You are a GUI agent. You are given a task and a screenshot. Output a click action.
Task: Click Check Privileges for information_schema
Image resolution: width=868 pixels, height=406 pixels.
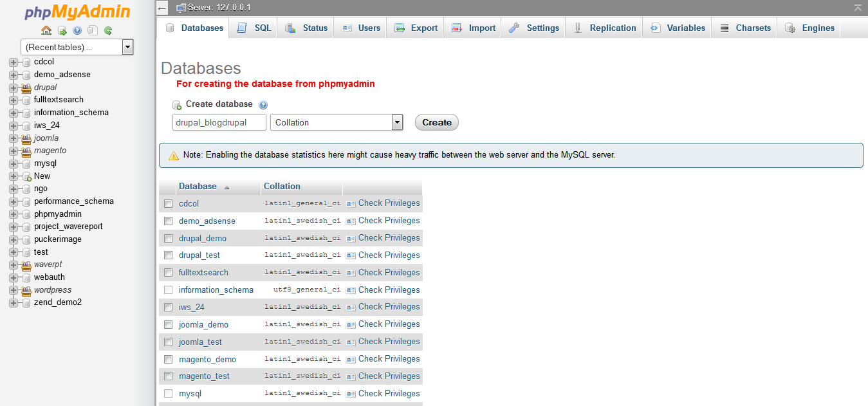pyautogui.click(x=389, y=290)
